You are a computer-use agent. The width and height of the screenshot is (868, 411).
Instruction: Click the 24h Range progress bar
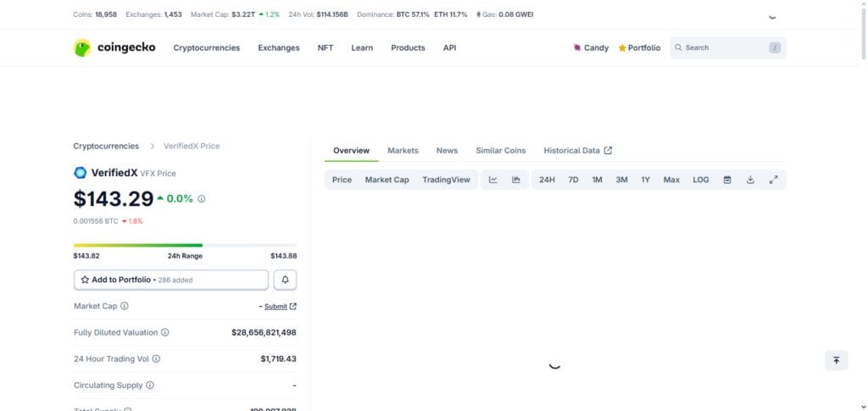click(x=185, y=245)
